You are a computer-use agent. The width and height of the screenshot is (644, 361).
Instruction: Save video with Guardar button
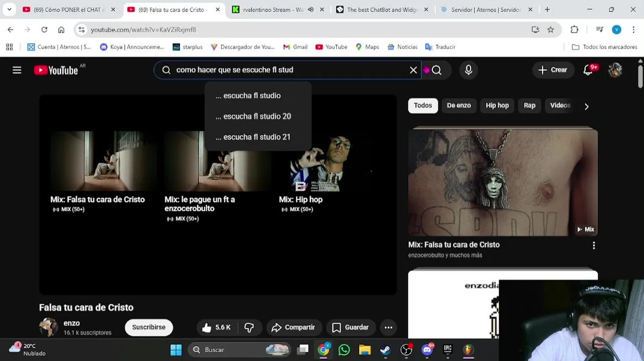pos(350,327)
